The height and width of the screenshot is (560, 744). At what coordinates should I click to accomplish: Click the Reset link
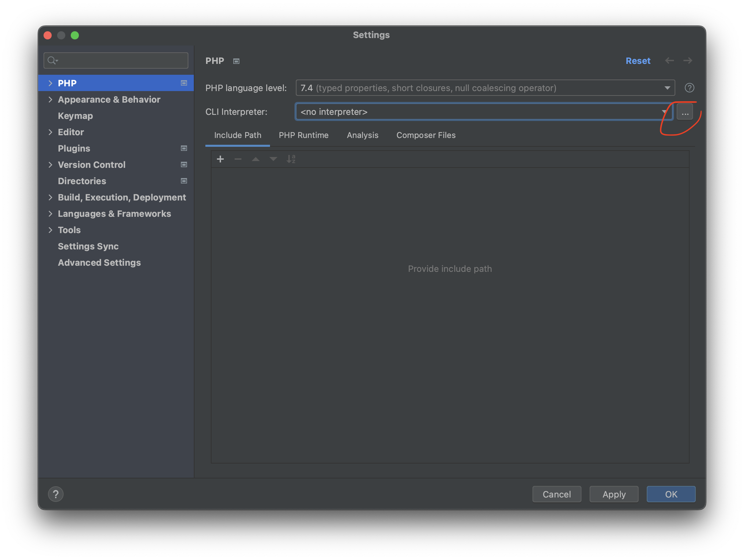(638, 60)
